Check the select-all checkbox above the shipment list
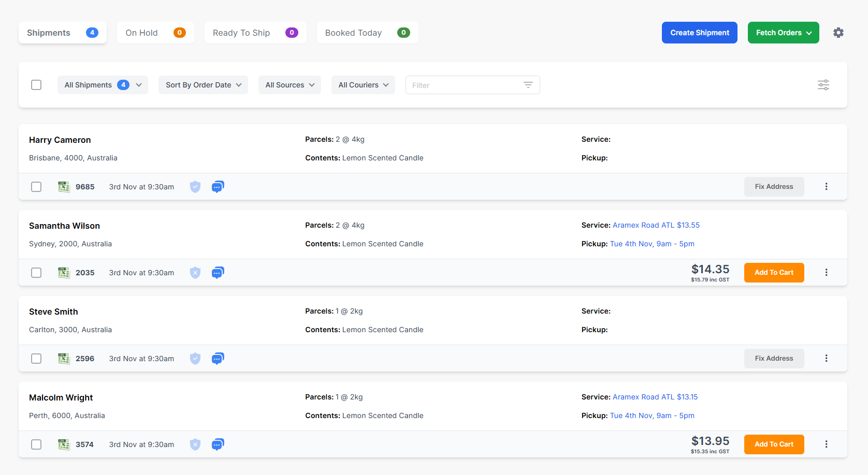The width and height of the screenshot is (868, 475). pos(36,84)
